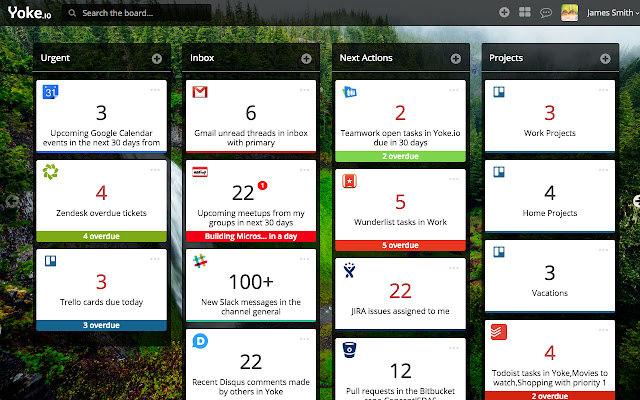
Task: Click the Vacations card label
Action: tap(549, 293)
